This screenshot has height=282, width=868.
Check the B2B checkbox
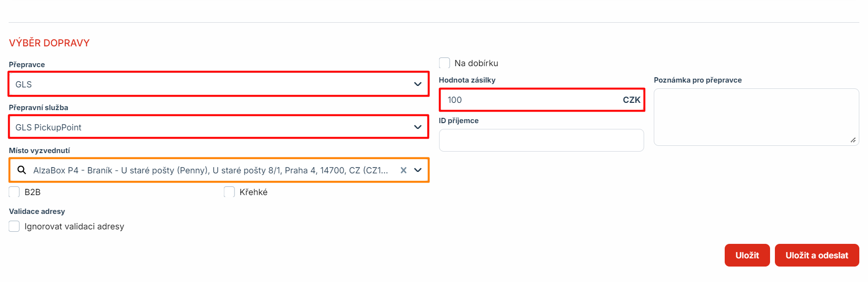[x=14, y=192]
